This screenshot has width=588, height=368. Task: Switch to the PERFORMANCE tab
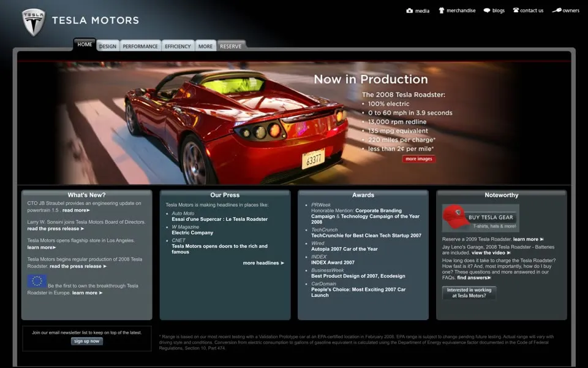[140, 46]
